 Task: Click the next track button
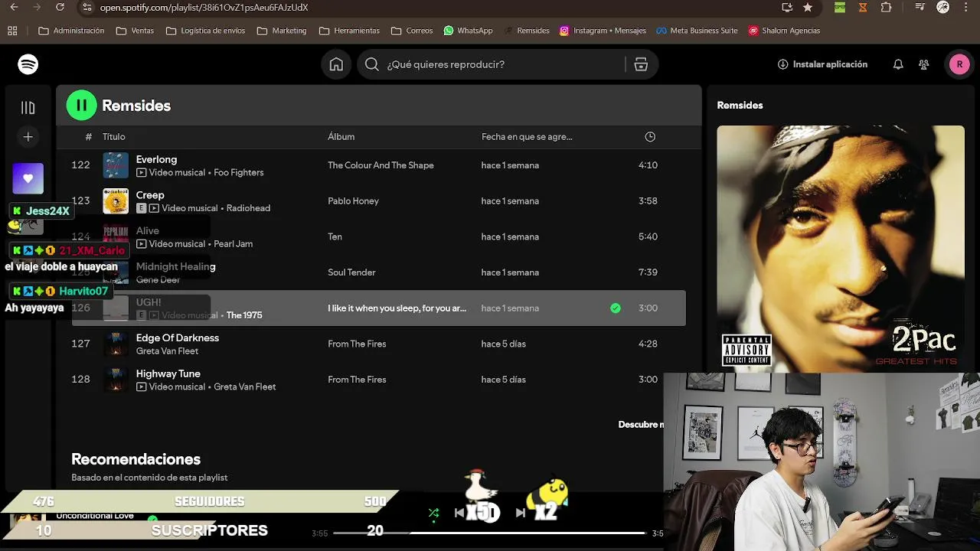tap(521, 513)
